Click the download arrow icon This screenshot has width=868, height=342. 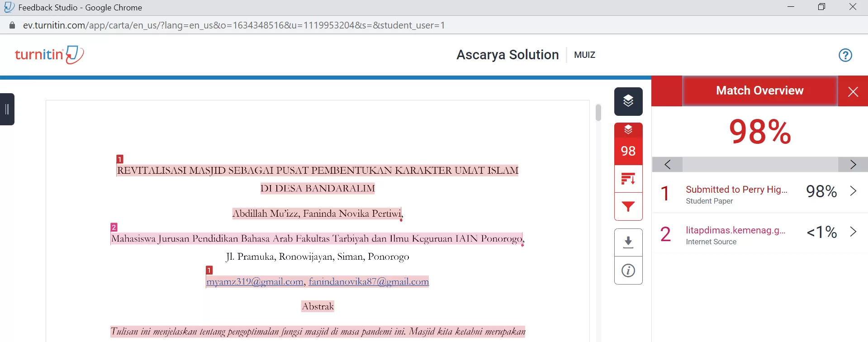click(x=628, y=242)
